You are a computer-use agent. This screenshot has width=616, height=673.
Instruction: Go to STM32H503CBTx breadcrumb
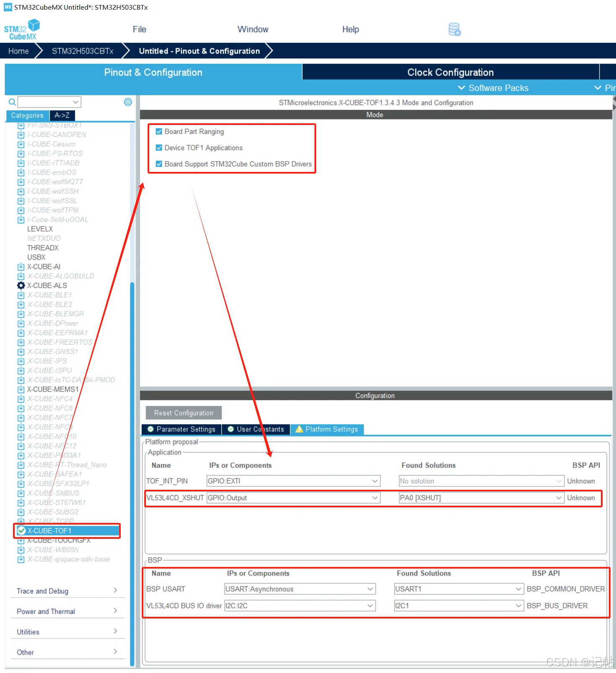(83, 51)
